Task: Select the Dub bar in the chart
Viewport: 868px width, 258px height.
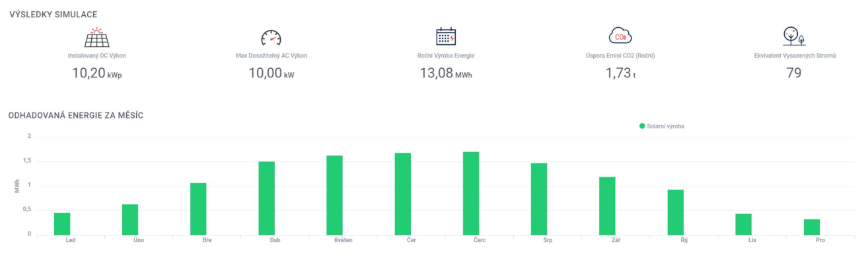Action: point(266,198)
